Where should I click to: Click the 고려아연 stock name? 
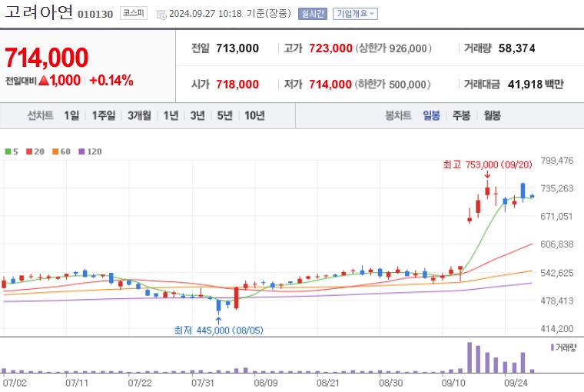[x=38, y=12]
